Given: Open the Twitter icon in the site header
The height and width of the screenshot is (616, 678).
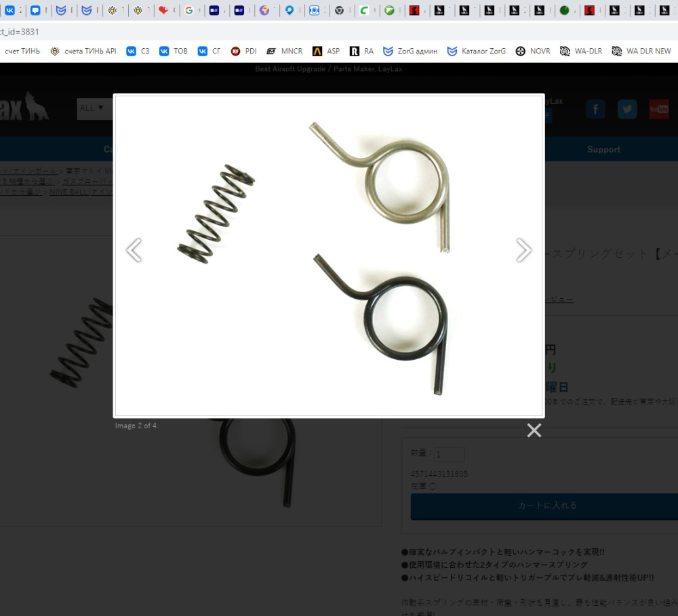Looking at the screenshot, I should click(x=627, y=109).
